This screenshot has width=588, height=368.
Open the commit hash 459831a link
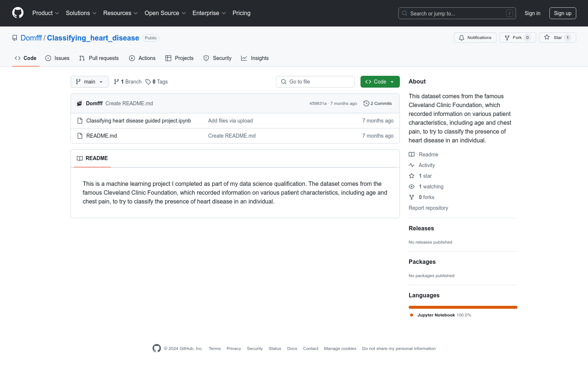point(318,103)
